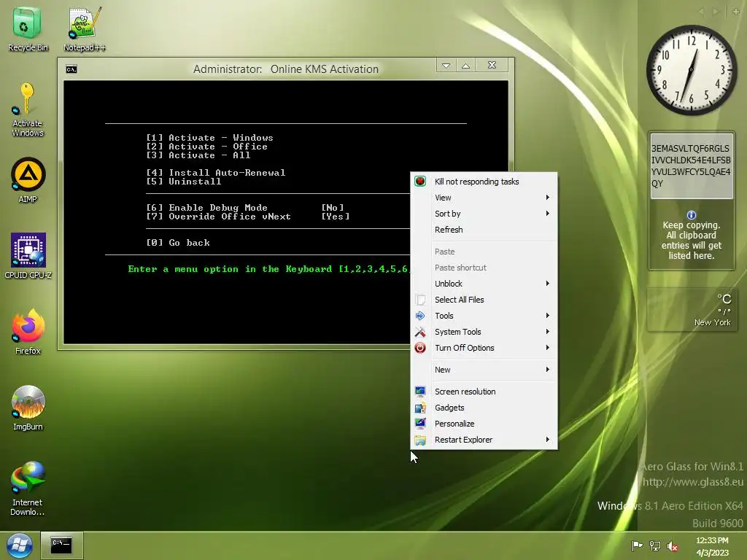Choose Gadgets in the context menu
Image resolution: width=747 pixels, height=560 pixels.
[484, 408]
